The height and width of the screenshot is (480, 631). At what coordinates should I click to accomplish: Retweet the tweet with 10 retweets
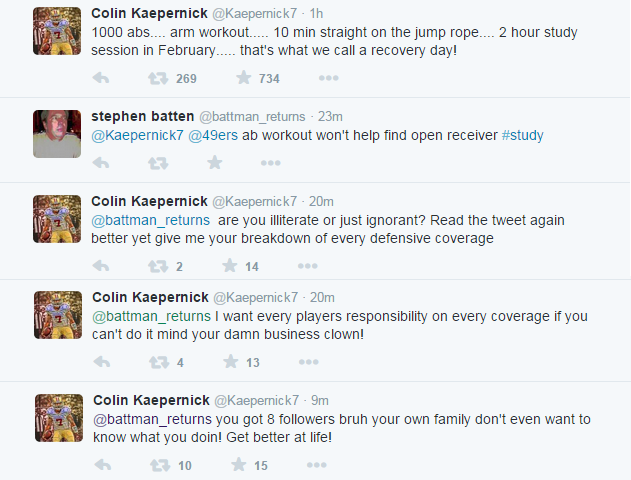click(x=158, y=465)
